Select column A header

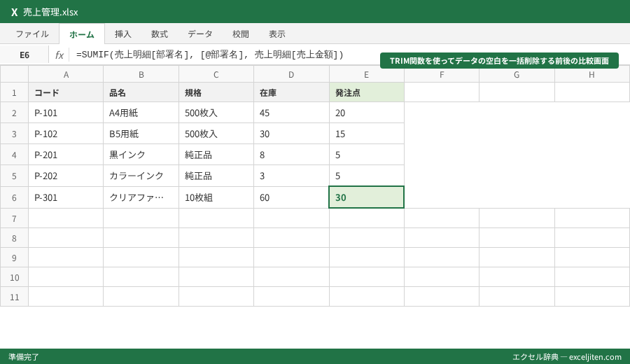click(x=66, y=74)
